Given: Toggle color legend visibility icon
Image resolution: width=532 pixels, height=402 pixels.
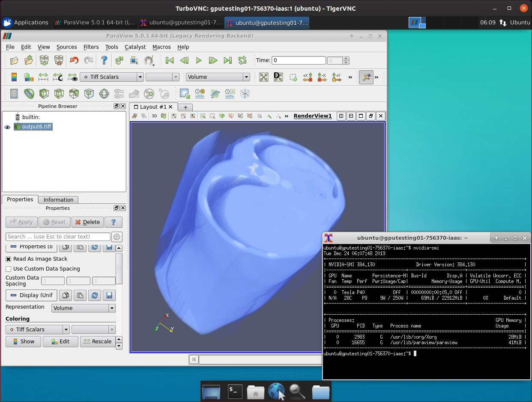Looking at the screenshot, I should pos(14,77).
